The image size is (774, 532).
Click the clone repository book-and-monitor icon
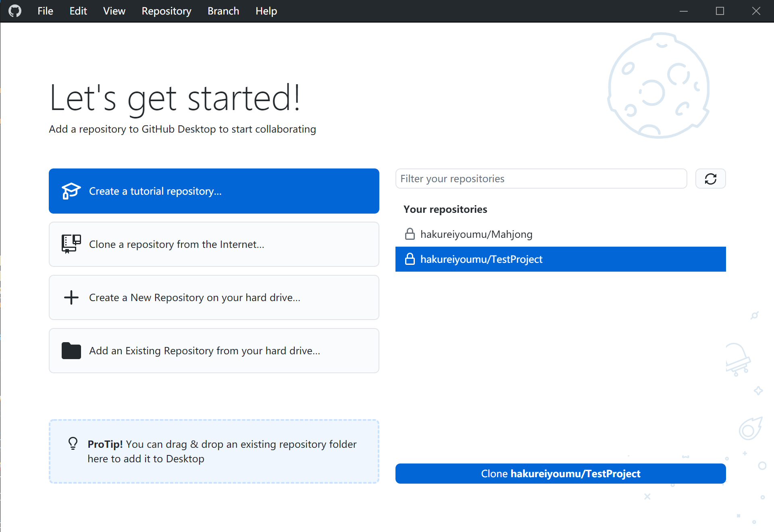click(x=71, y=244)
